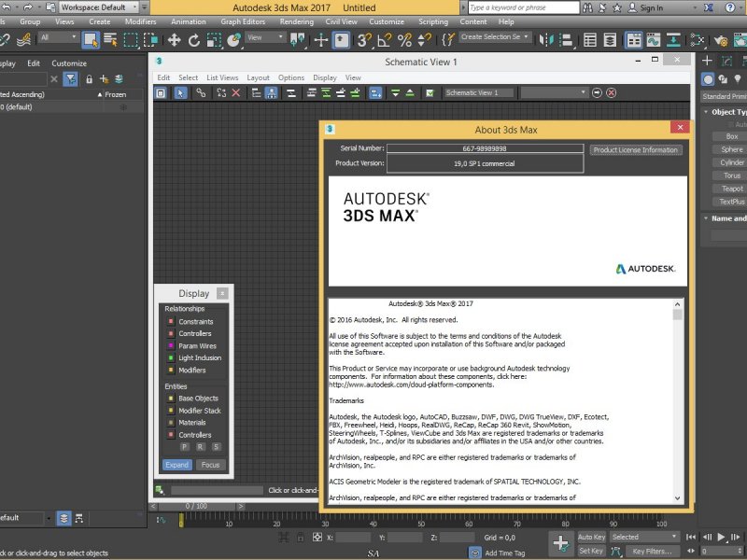
Task: Open the Curve Editor from toolbar
Action: (x=654, y=40)
